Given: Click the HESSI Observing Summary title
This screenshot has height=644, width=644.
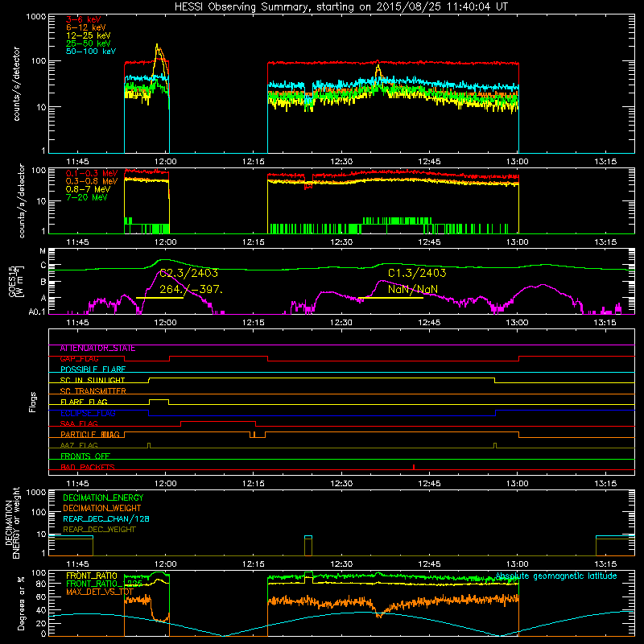Looking at the screenshot, I should coord(341,7).
